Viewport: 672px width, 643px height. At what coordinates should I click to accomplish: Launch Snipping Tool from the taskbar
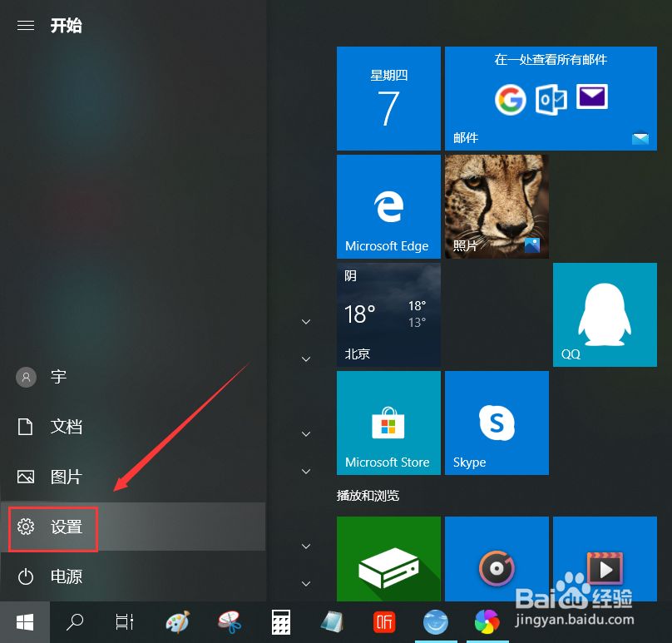(230, 622)
